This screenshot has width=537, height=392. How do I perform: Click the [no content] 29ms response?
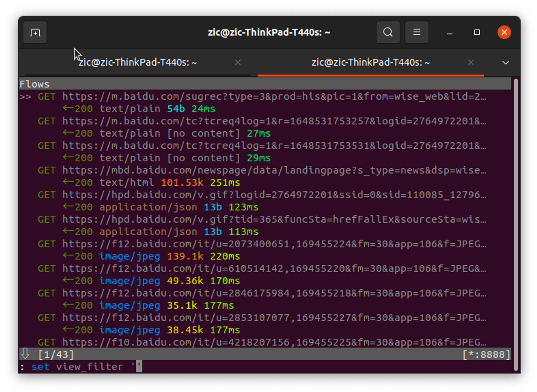point(167,158)
